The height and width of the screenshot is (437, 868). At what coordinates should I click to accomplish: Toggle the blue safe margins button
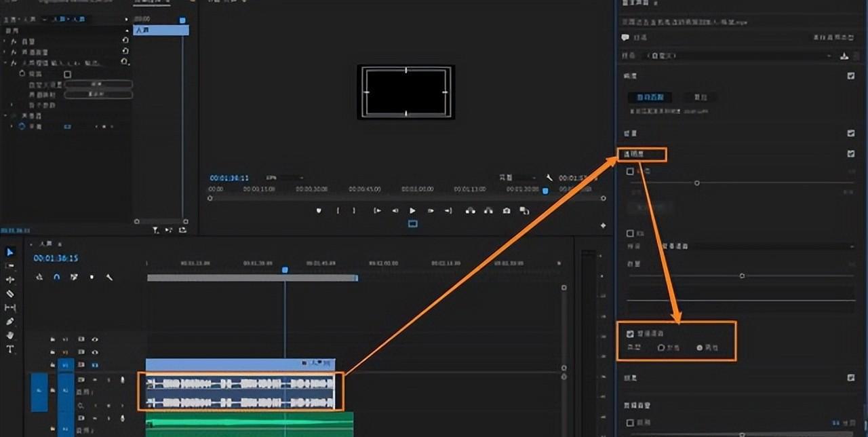pos(412,224)
